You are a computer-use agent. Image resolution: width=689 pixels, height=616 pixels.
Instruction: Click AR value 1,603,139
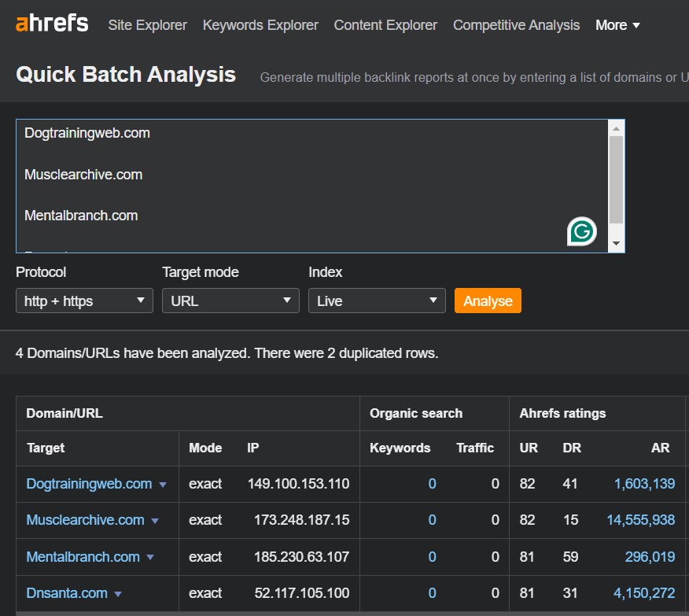tap(644, 484)
